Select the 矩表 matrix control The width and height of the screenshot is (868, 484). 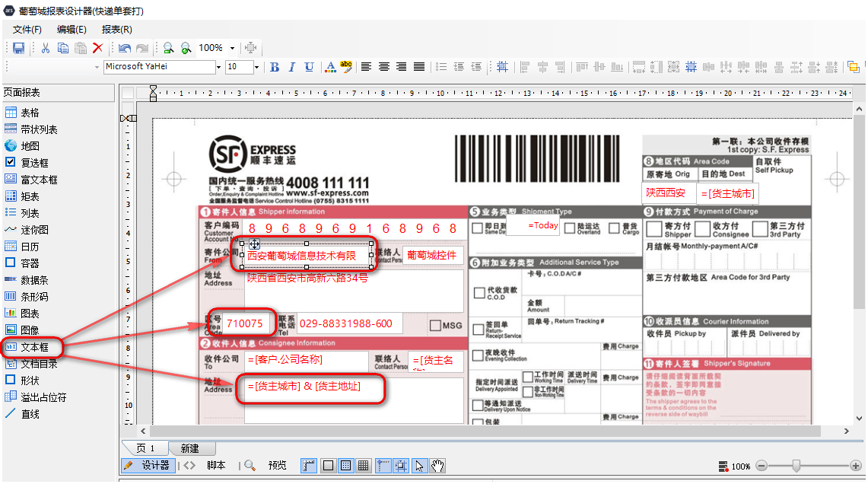tap(23, 196)
